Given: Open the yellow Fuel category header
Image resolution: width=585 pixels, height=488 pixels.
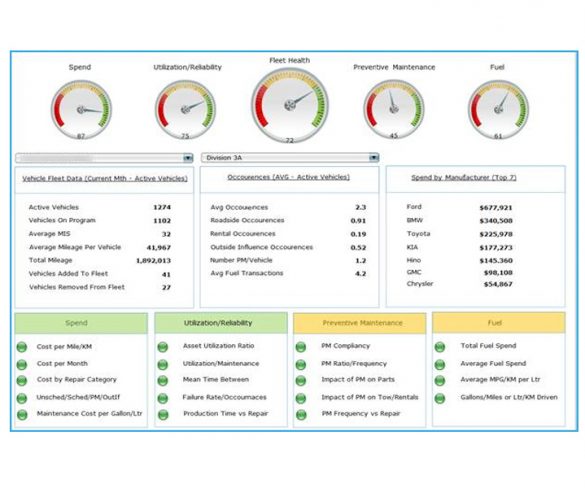Looking at the screenshot, I should pyautogui.click(x=499, y=323).
